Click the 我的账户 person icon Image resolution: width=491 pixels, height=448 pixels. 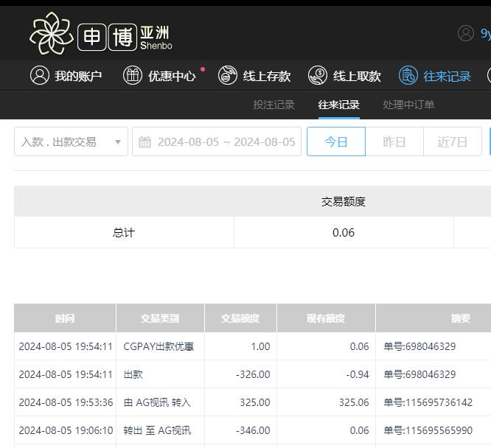point(39,75)
